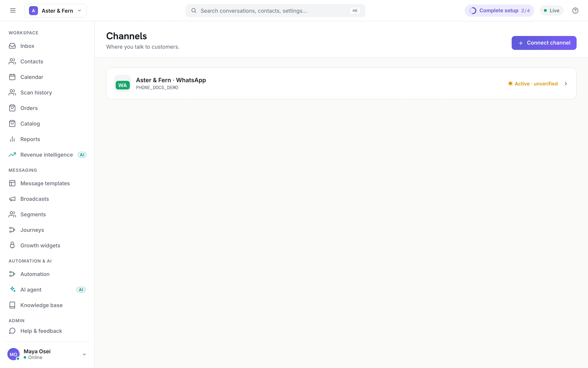Open the Complete setup 2/4 button

click(499, 10)
